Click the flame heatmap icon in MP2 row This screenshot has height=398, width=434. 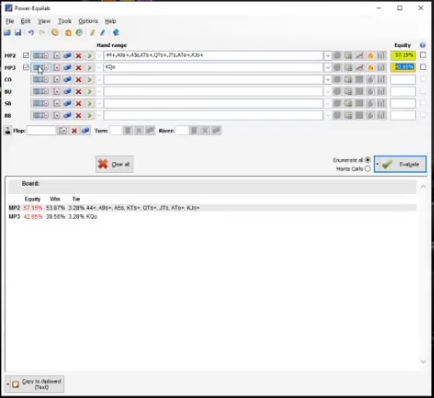click(x=370, y=55)
